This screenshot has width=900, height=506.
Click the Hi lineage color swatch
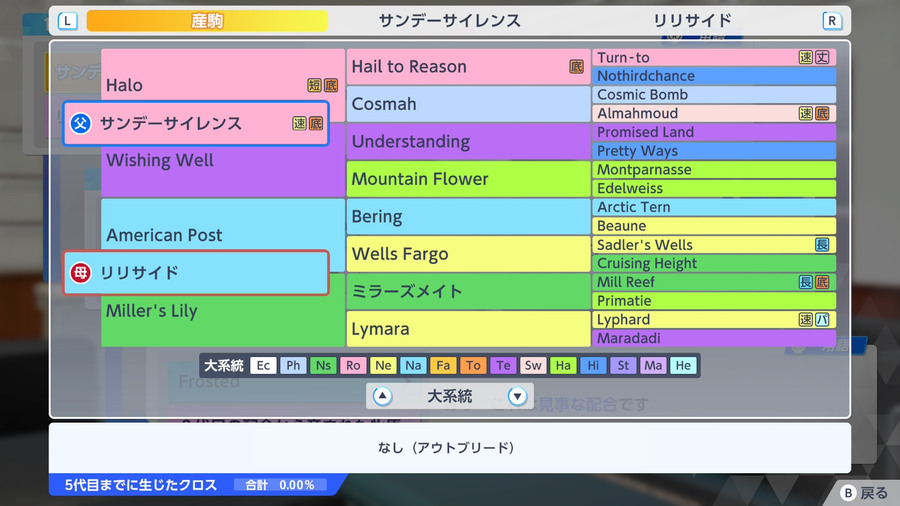tap(593, 365)
